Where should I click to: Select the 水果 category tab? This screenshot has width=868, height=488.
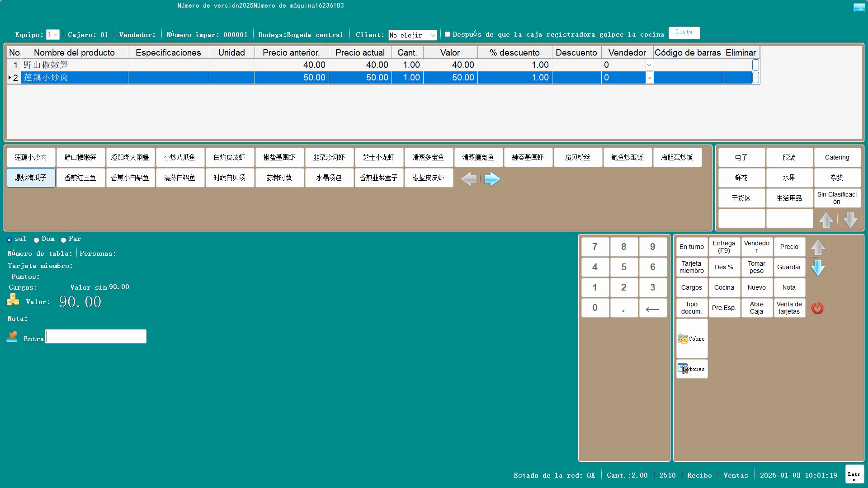(789, 178)
